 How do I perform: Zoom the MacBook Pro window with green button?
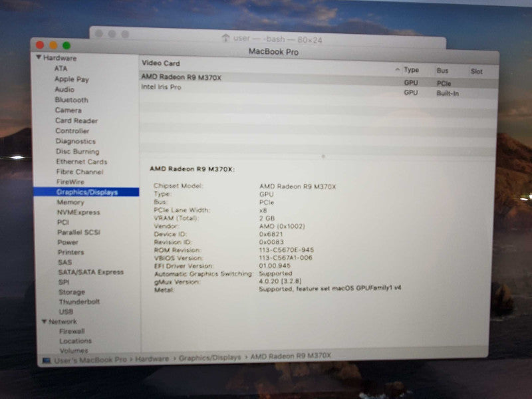pos(66,45)
